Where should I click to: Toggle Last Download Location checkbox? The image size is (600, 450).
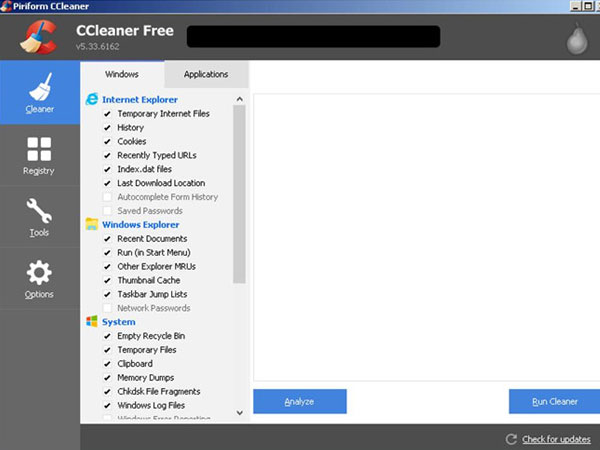coord(108,183)
